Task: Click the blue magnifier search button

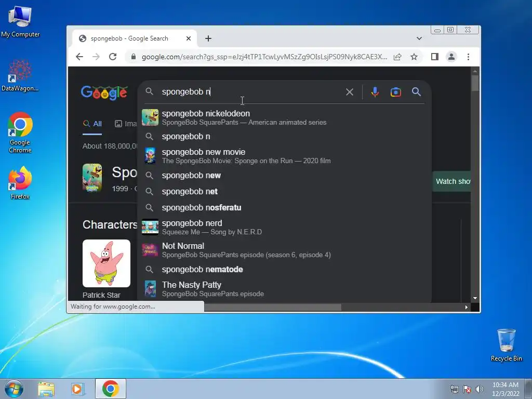Action: click(416, 91)
